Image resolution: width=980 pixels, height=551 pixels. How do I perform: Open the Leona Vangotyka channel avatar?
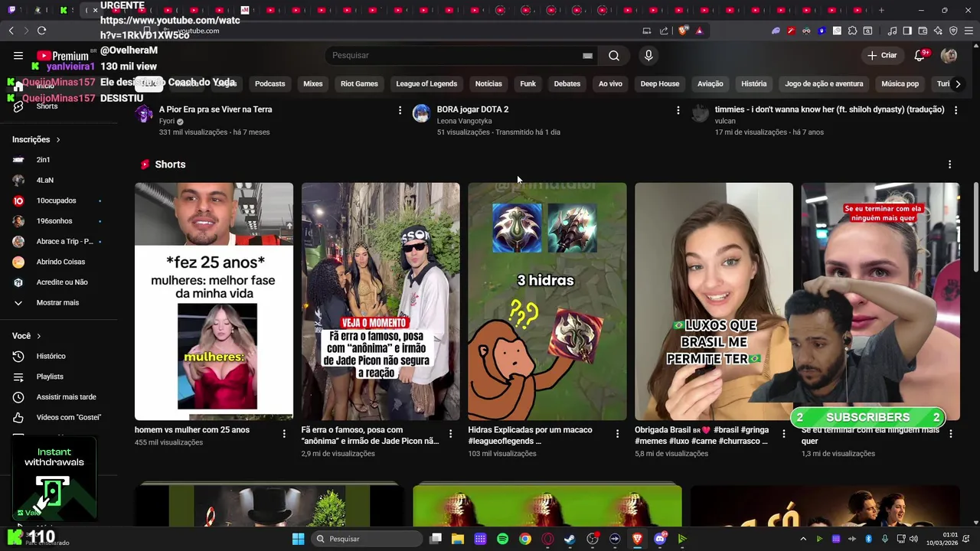point(421,114)
